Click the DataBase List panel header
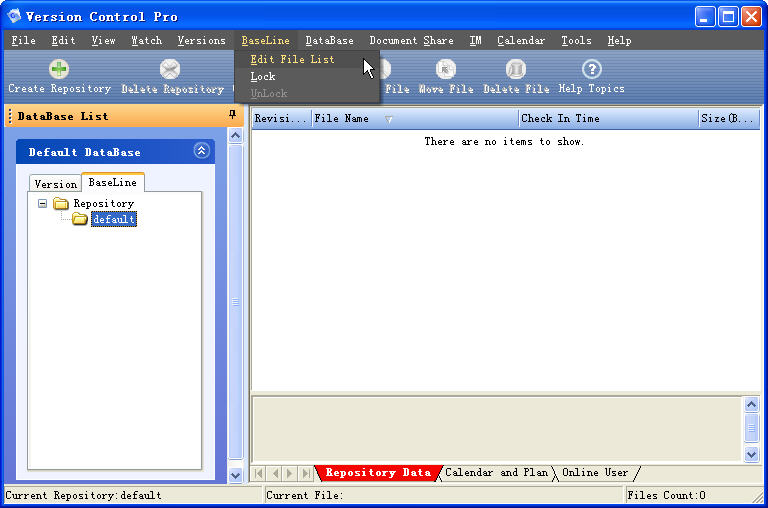Screen dimensions: 768x508 click(122, 116)
